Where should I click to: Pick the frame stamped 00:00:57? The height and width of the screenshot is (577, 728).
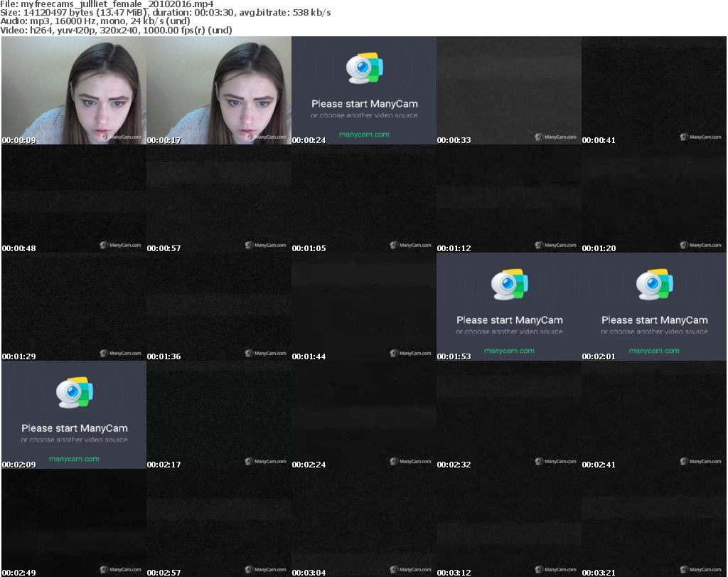tap(219, 198)
